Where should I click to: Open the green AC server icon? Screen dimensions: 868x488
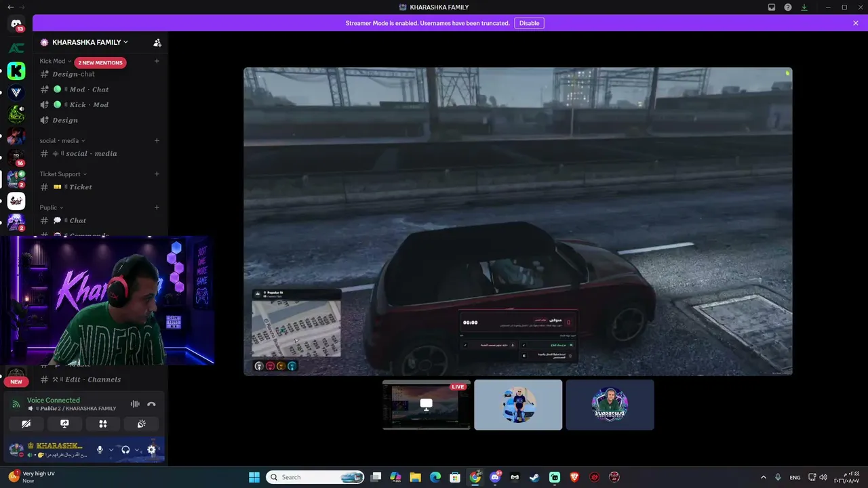(x=16, y=48)
